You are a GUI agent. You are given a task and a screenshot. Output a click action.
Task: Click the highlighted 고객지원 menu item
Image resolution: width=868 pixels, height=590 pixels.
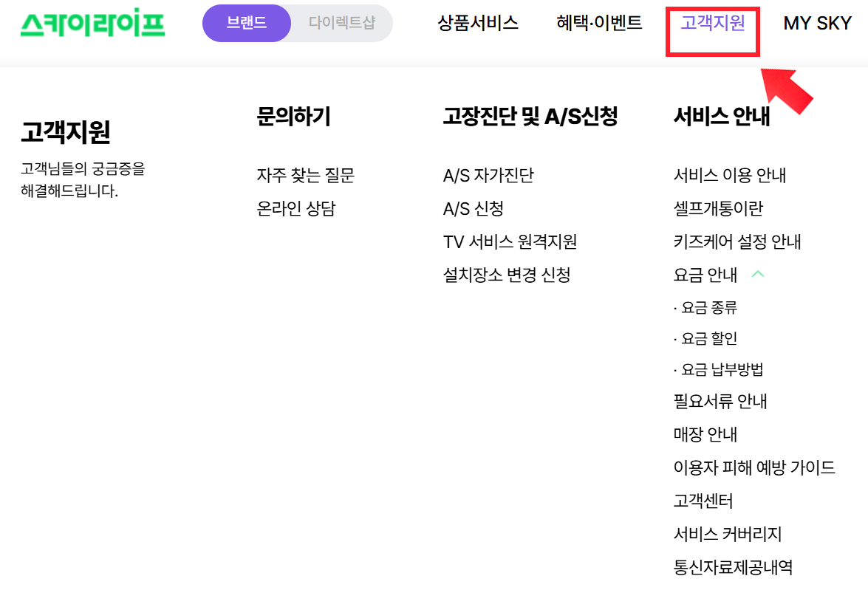coord(711,24)
